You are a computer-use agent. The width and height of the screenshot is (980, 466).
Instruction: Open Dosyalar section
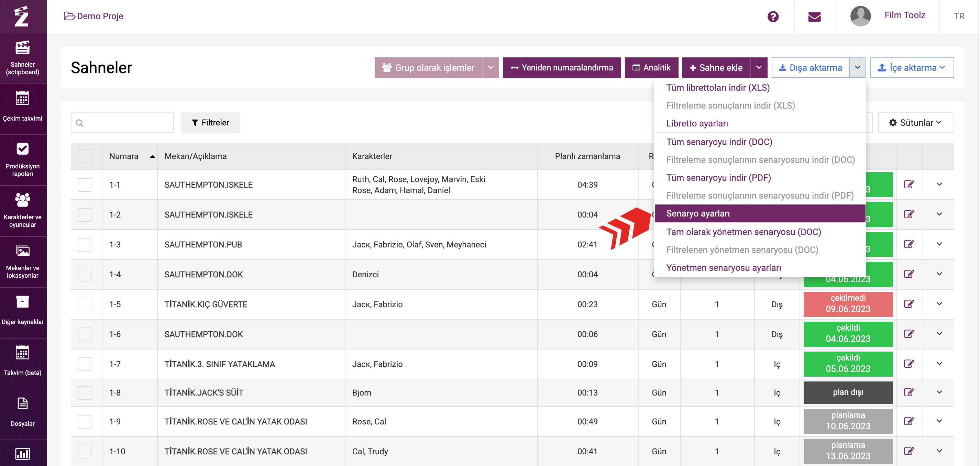click(x=23, y=414)
